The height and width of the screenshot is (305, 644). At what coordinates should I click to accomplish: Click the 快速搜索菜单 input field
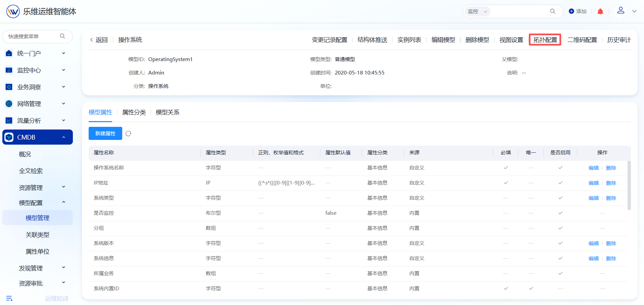point(38,36)
